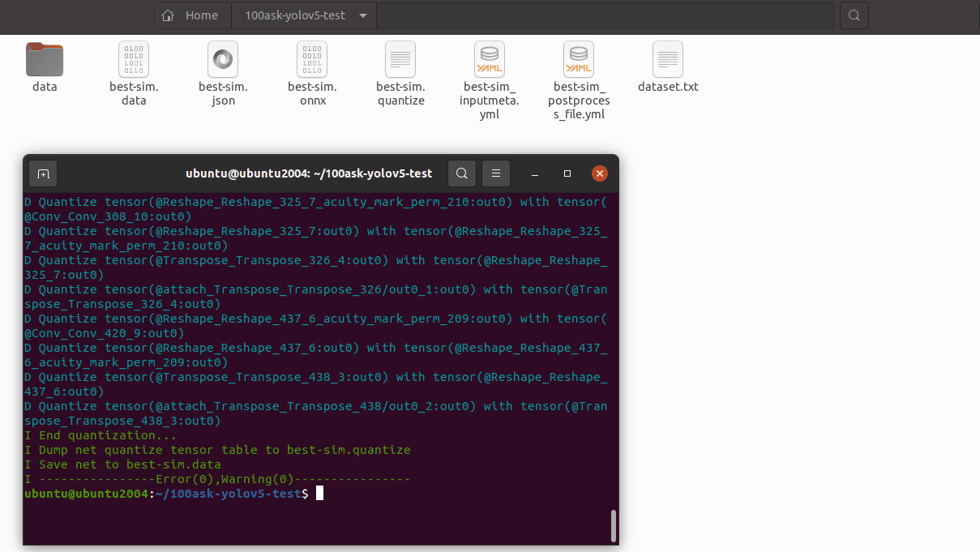Viewport: 980px width, 552px height.
Task: Maximize the terminal window
Action: click(567, 173)
